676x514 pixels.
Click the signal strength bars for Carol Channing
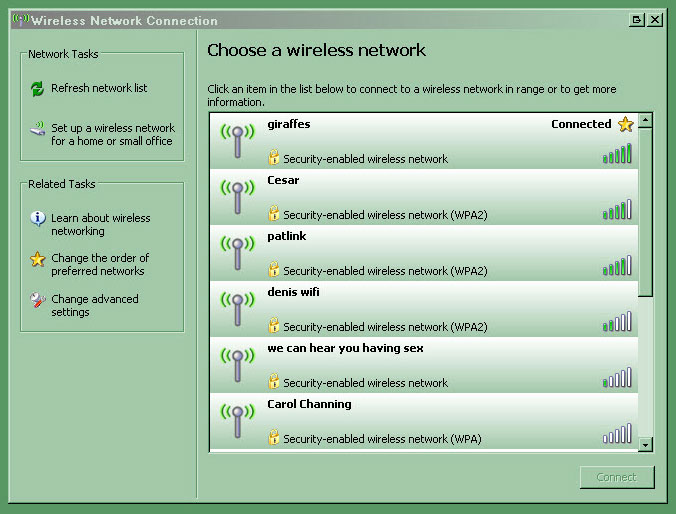617,433
